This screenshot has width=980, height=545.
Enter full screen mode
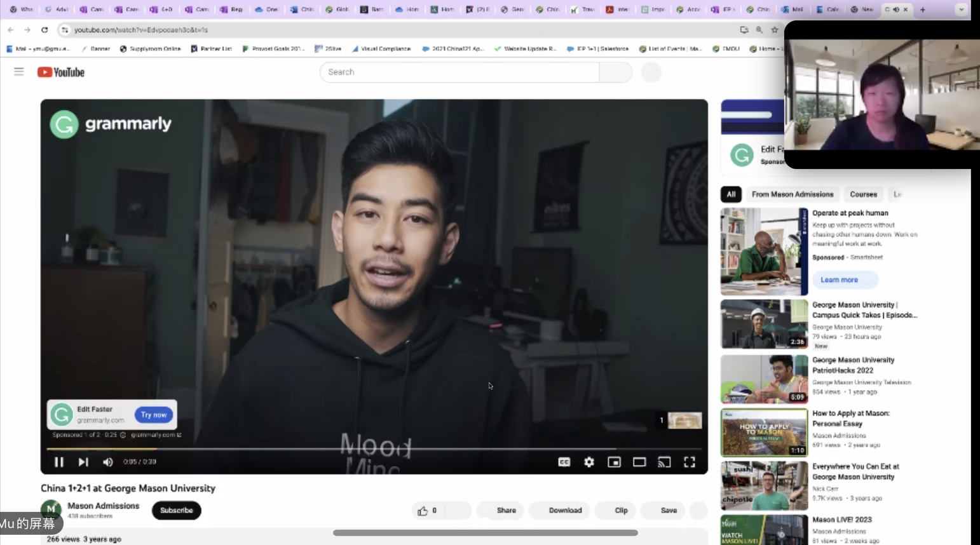click(689, 462)
